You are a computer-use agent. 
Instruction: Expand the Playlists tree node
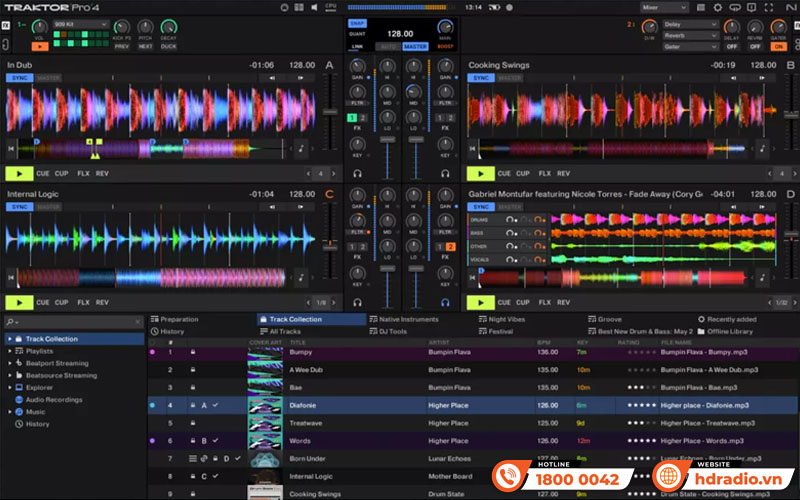[10, 351]
